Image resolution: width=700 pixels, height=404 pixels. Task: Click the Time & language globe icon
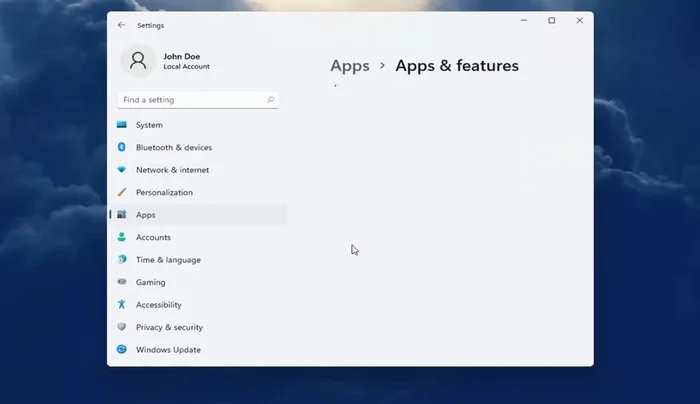click(x=122, y=260)
